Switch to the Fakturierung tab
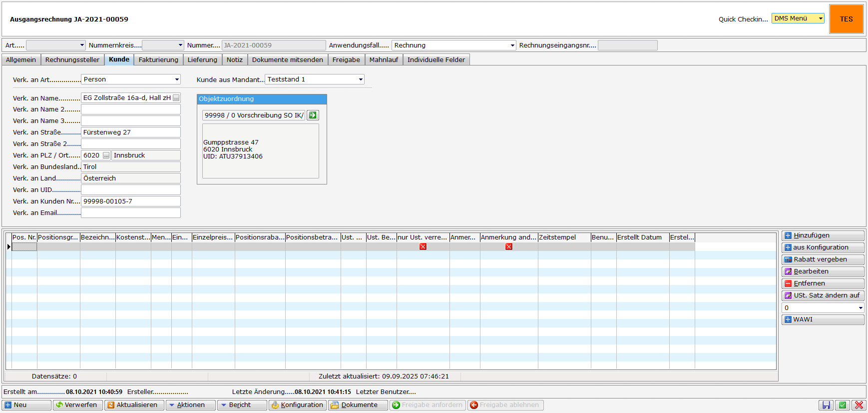 (158, 60)
